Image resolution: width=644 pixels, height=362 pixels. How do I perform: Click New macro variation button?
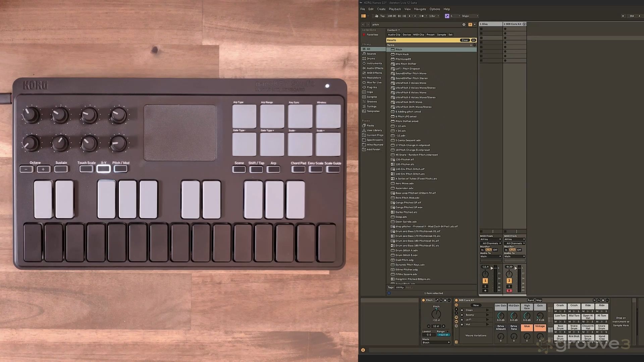tap(476, 305)
